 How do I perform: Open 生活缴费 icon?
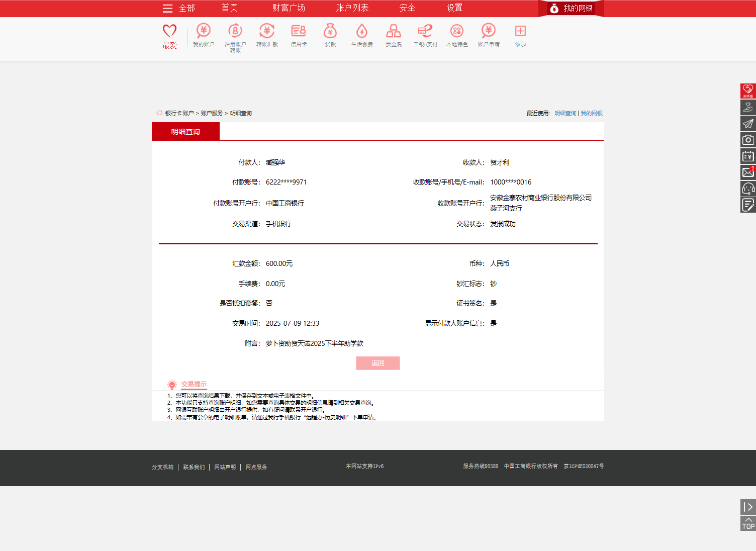pyautogui.click(x=362, y=31)
